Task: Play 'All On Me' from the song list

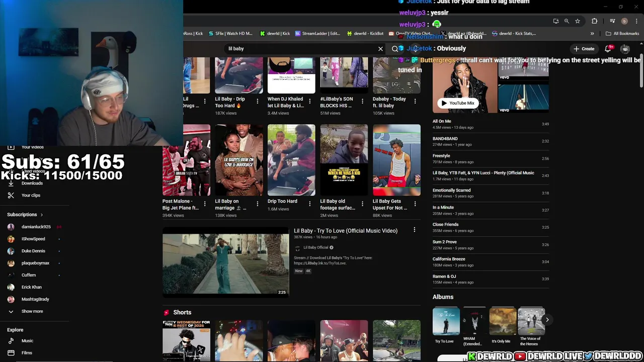Action: coord(491,124)
